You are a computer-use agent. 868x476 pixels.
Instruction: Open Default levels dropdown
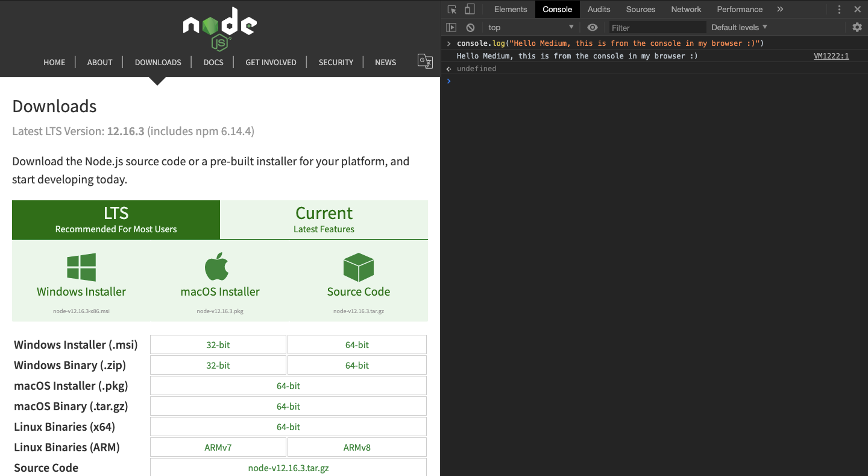click(739, 27)
